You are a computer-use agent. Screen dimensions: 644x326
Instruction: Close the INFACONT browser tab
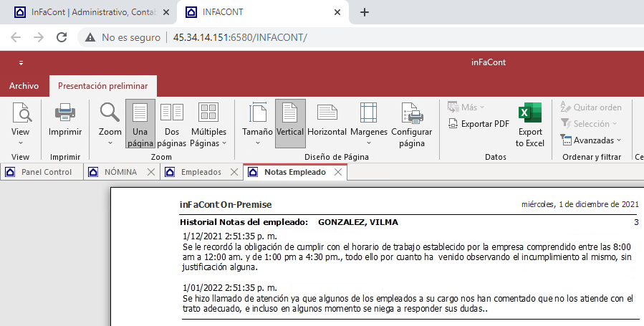coord(337,12)
